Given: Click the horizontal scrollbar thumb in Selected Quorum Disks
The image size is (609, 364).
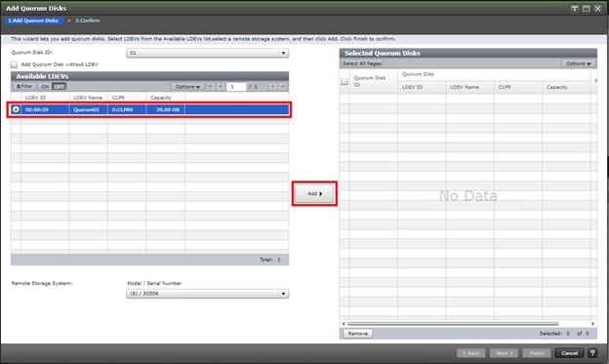Looking at the screenshot, I should click(453, 324).
